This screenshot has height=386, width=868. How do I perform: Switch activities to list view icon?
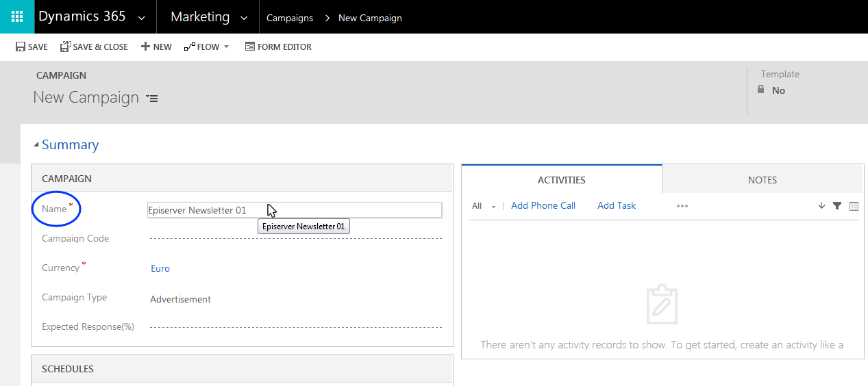tap(854, 206)
